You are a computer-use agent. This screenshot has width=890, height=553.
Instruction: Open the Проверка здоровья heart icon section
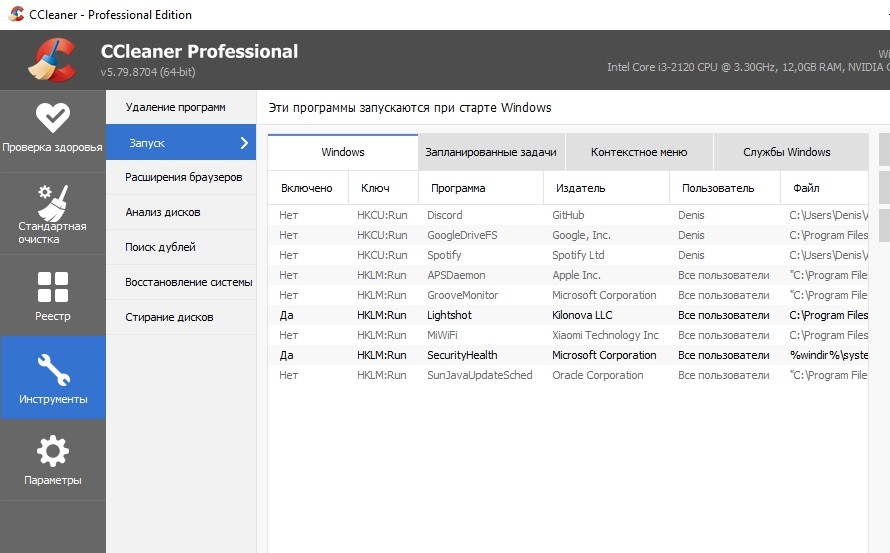coord(52,129)
